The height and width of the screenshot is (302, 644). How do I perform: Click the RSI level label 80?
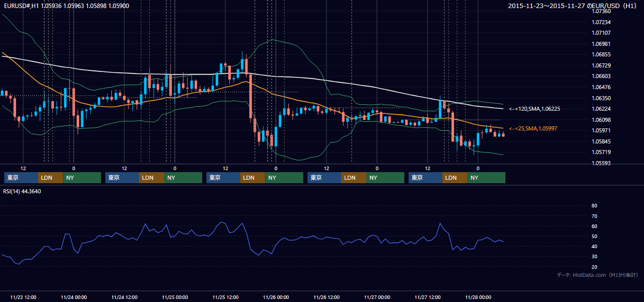click(594, 206)
